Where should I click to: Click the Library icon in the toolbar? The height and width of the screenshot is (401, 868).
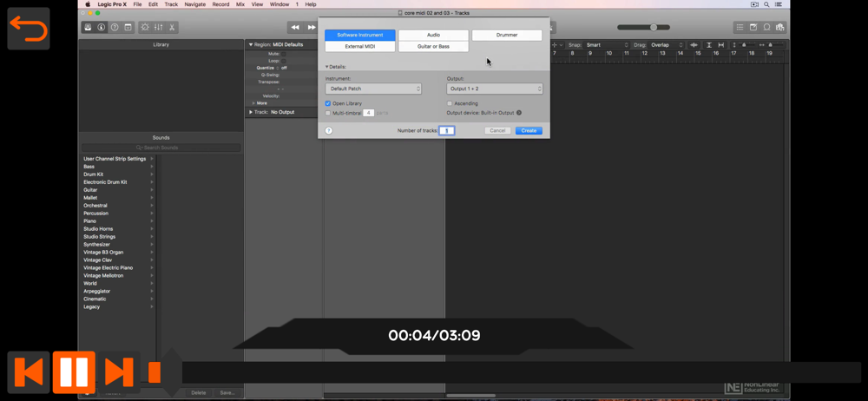click(x=88, y=28)
